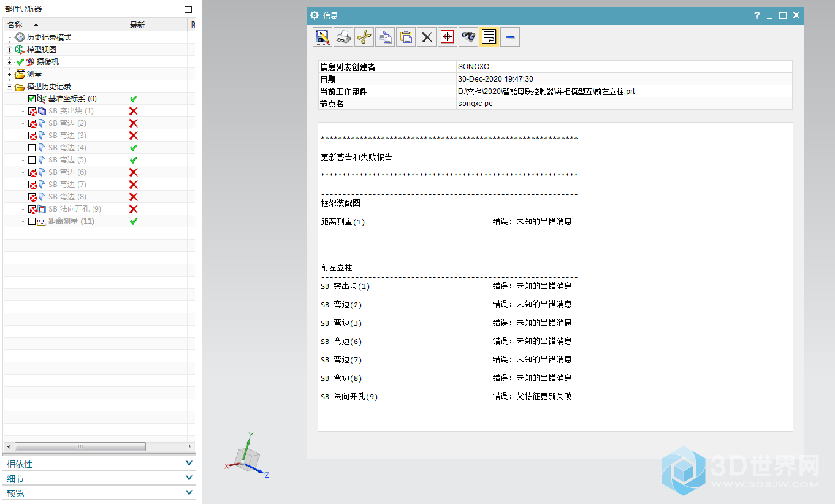Click the 最新 column header
The height and width of the screenshot is (504, 835).
click(x=156, y=25)
